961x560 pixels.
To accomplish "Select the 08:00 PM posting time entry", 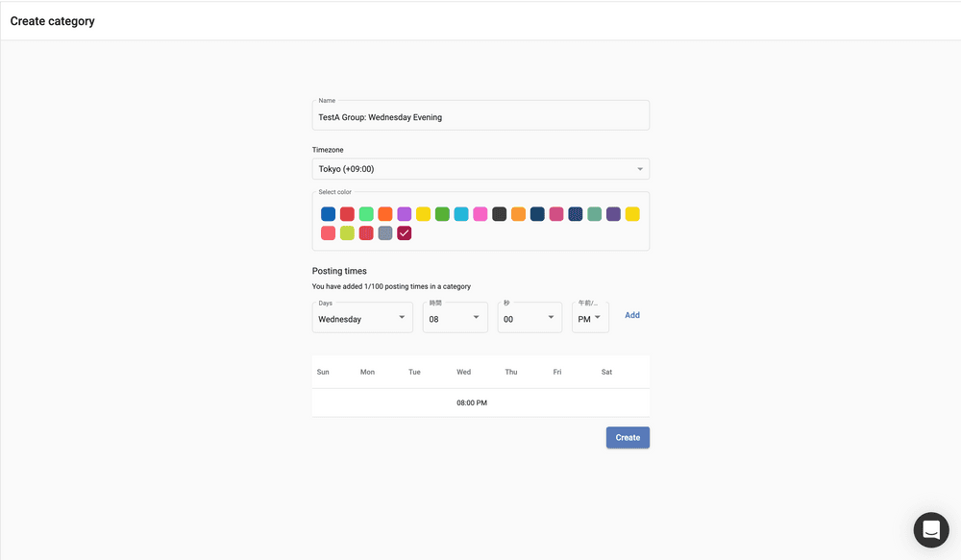I will [x=471, y=403].
